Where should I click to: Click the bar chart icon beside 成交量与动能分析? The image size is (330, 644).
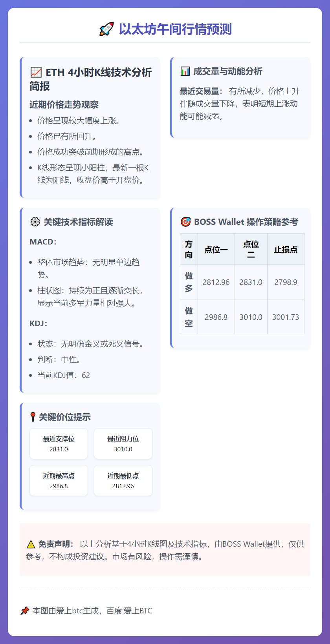point(185,71)
